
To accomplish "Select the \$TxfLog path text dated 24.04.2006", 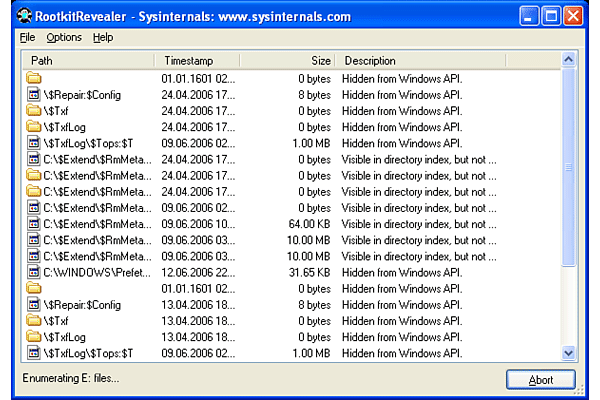I will 64,127.
